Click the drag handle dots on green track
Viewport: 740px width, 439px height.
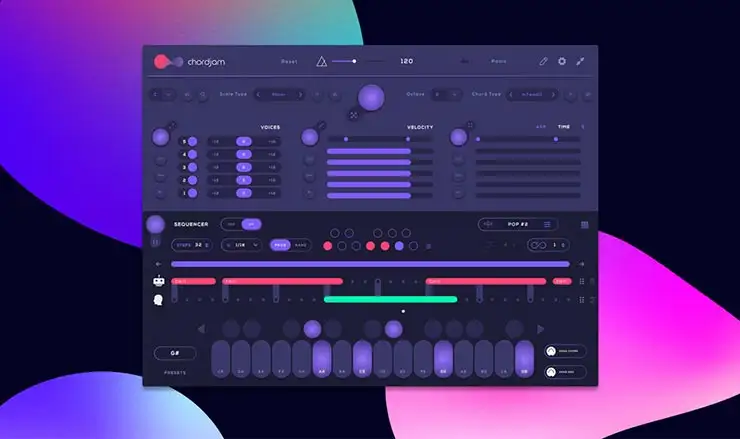pos(581,300)
